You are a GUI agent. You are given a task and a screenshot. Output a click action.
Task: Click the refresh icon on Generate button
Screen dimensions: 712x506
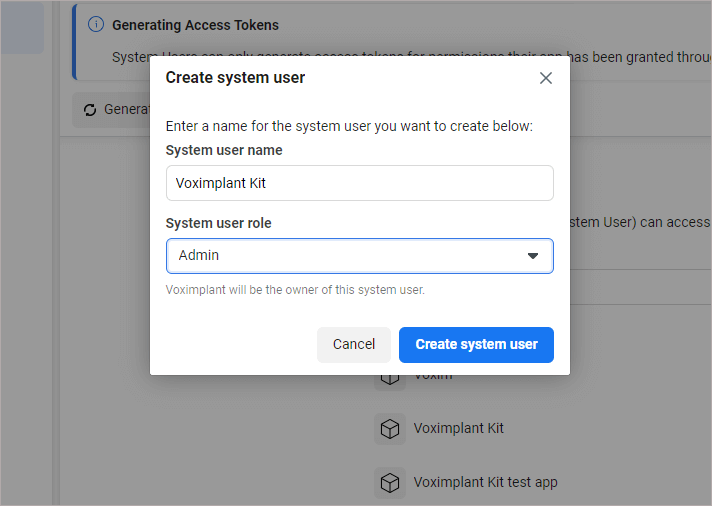(x=90, y=109)
